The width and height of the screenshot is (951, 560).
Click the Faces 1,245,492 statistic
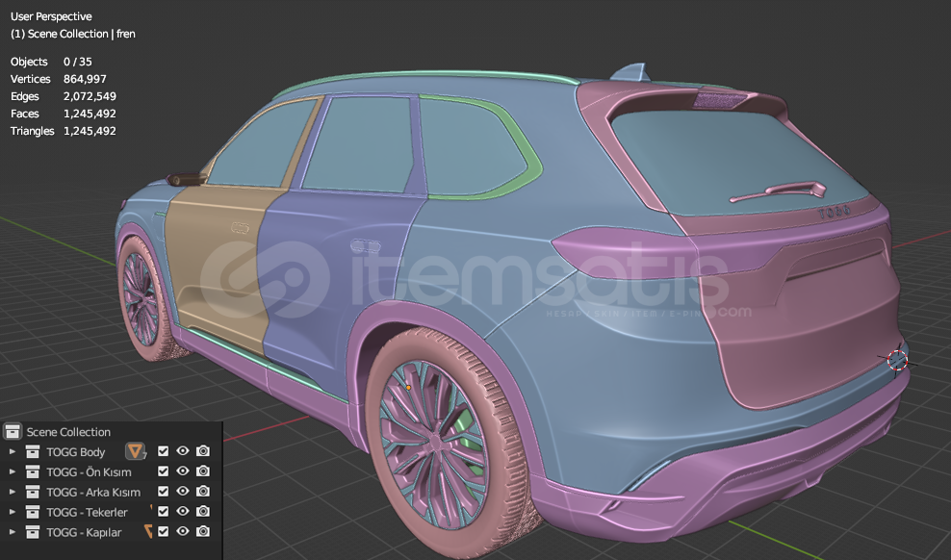coord(64,114)
